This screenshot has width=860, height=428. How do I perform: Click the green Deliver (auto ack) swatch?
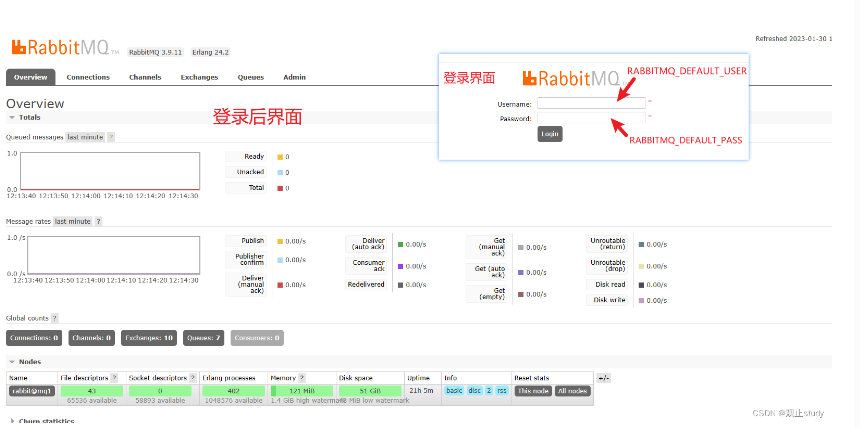coord(400,244)
